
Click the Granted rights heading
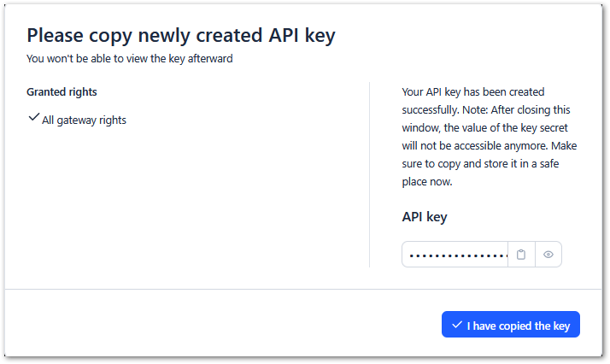62,91
